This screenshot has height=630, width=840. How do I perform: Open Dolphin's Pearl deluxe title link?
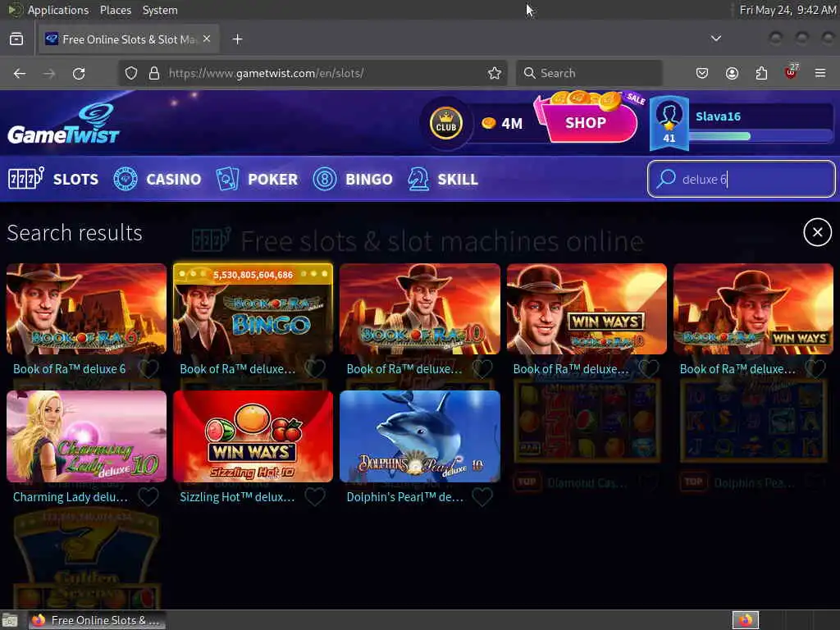coord(405,497)
